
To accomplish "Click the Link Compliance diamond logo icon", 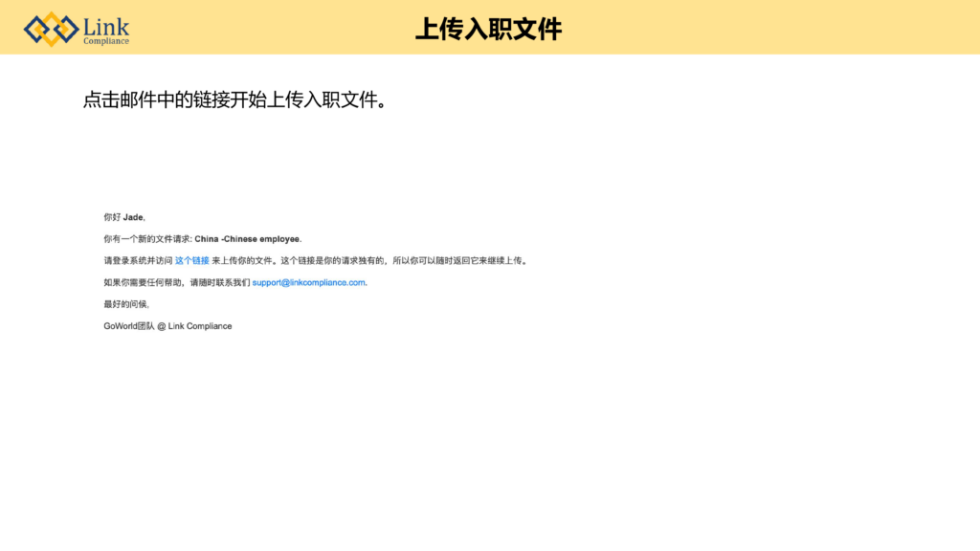I will pyautogui.click(x=51, y=29).
